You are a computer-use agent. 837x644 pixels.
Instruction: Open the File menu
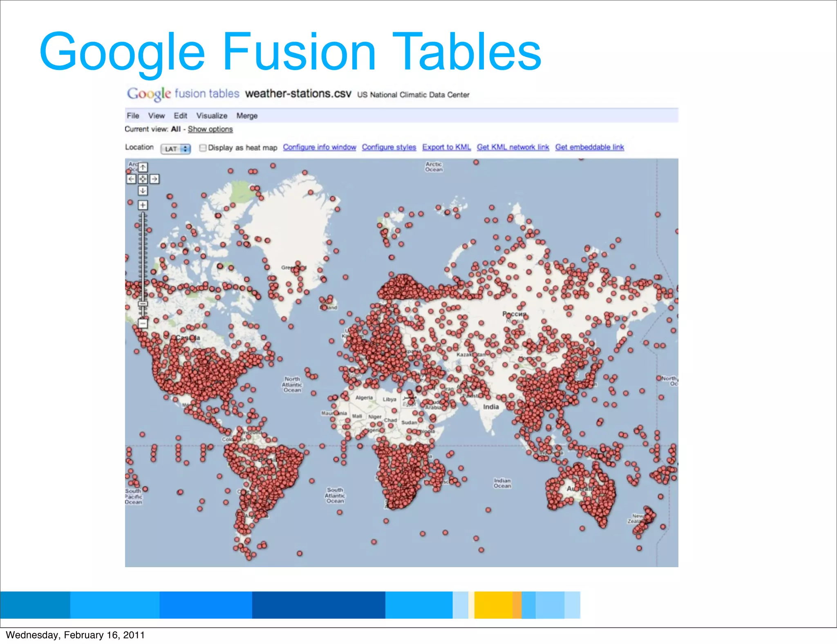pos(133,116)
